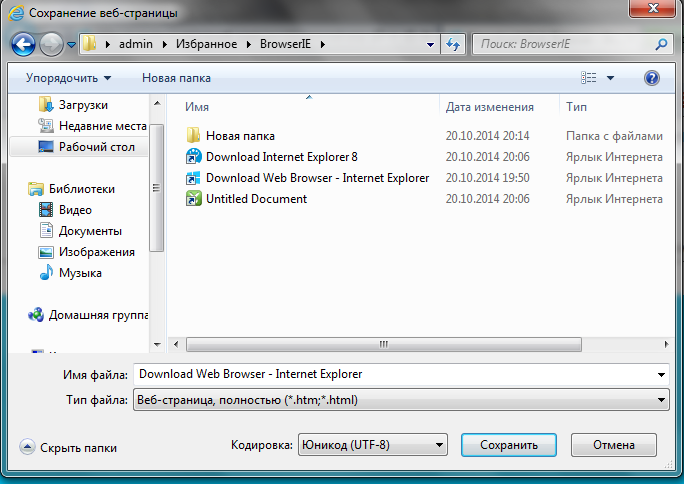Select Рабочий стол in the navigation pane
The height and width of the screenshot is (484, 684).
[x=97, y=147]
